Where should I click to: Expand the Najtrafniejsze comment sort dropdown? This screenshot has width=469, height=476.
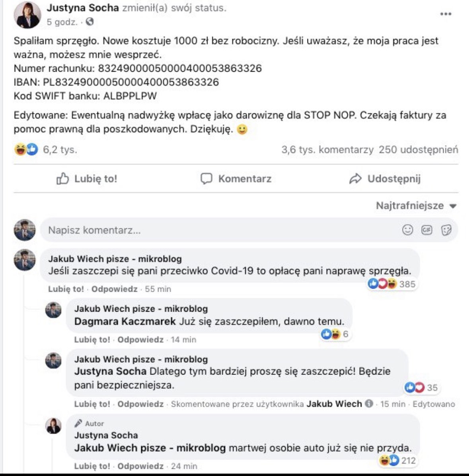pyautogui.click(x=416, y=206)
